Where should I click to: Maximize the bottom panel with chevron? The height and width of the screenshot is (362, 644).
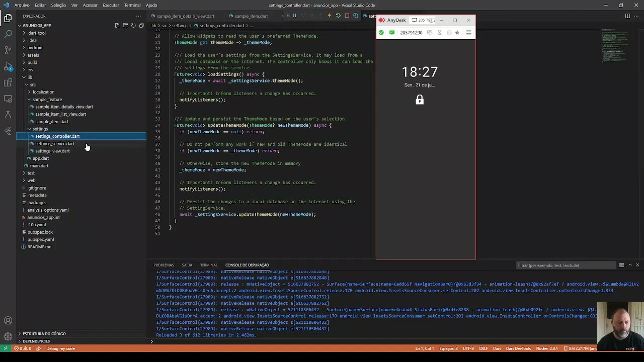(x=630, y=265)
